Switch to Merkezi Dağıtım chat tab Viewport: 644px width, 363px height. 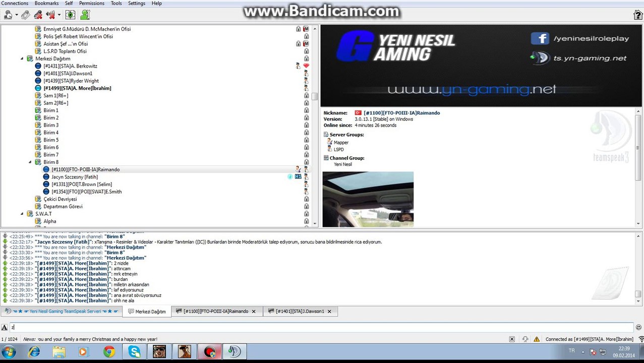[147, 312]
